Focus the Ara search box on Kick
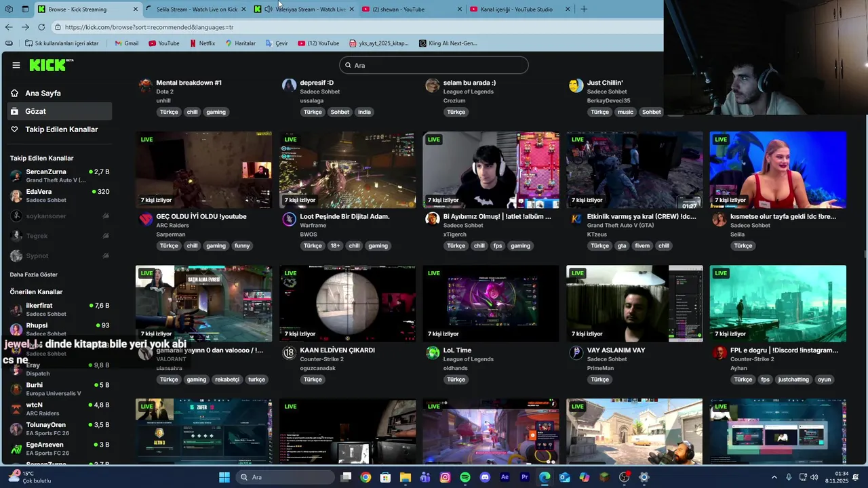This screenshot has width=868, height=488. (434, 65)
